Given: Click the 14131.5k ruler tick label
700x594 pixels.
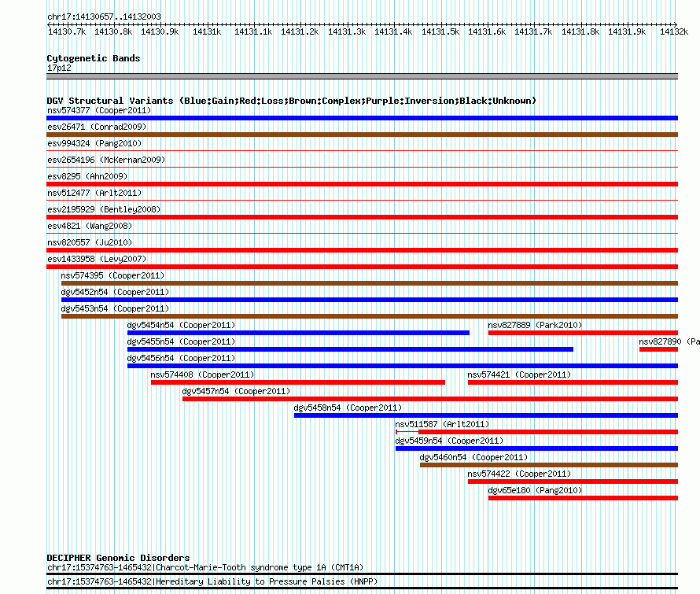Looking at the screenshot, I should pyautogui.click(x=440, y=31).
